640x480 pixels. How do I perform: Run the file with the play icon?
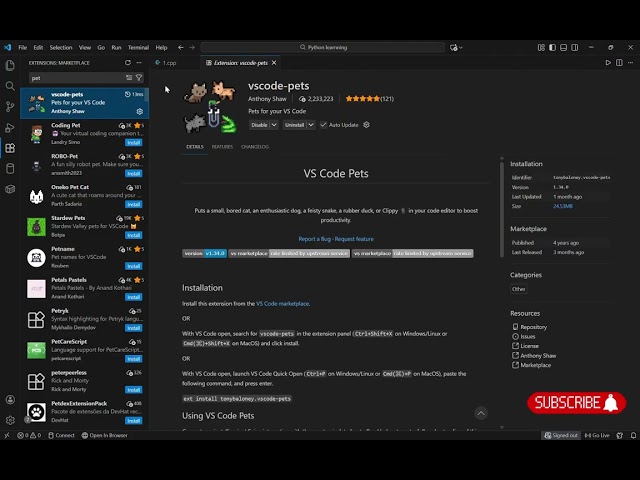(x=608, y=62)
